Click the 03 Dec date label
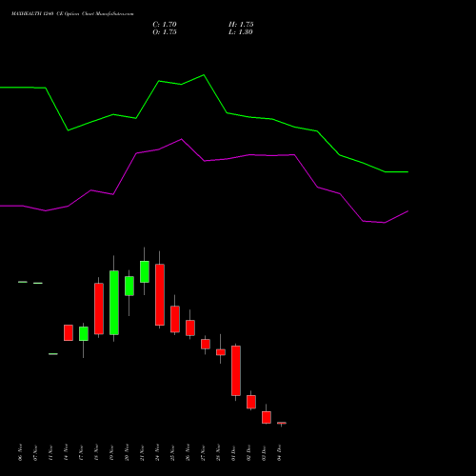This screenshot has width=476, height=476. [264, 452]
